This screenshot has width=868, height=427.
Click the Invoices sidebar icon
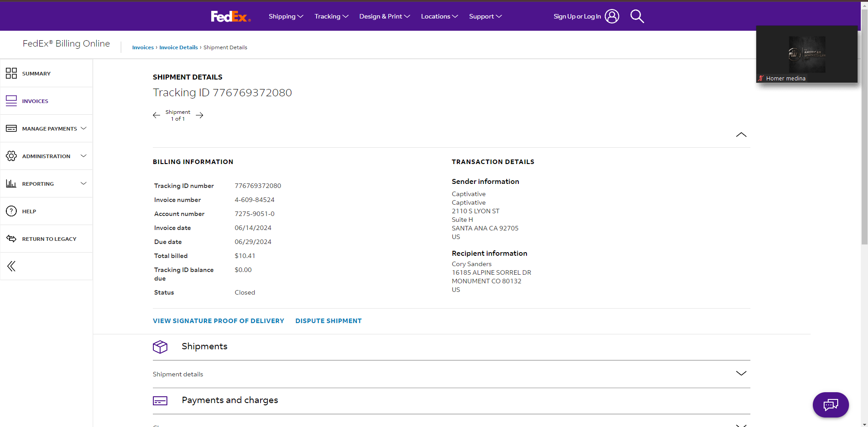[x=11, y=101]
